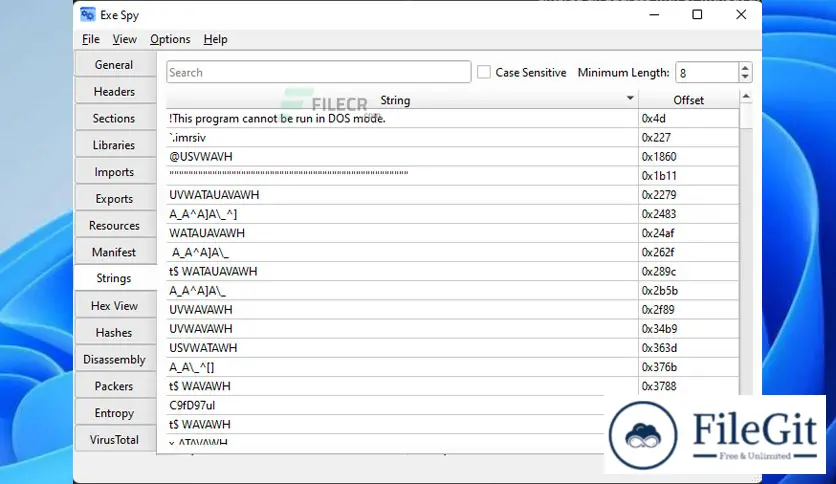The image size is (836, 484).
Task: Switch to the Hashes tab
Action: coord(114,333)
